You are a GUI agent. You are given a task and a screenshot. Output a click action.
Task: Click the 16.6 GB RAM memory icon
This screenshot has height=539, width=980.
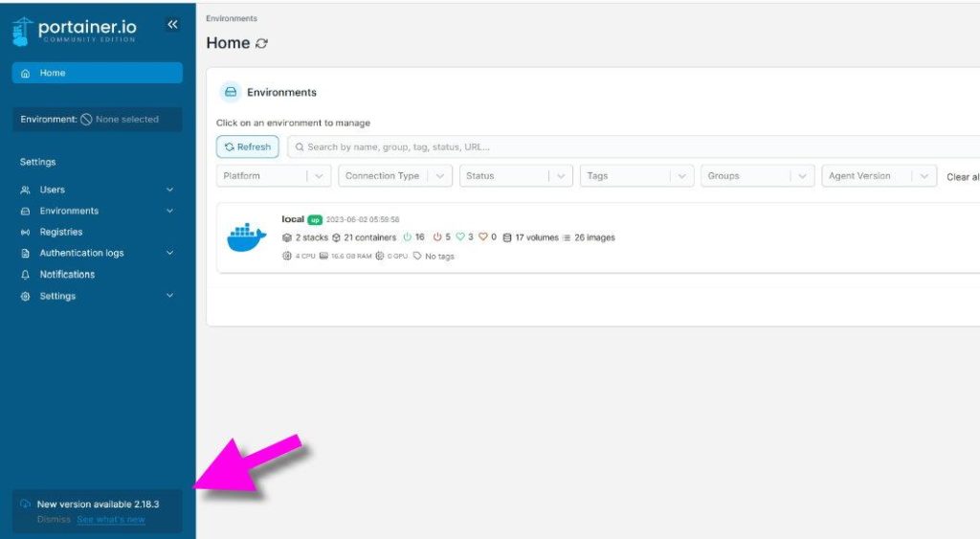pos(323,256)
